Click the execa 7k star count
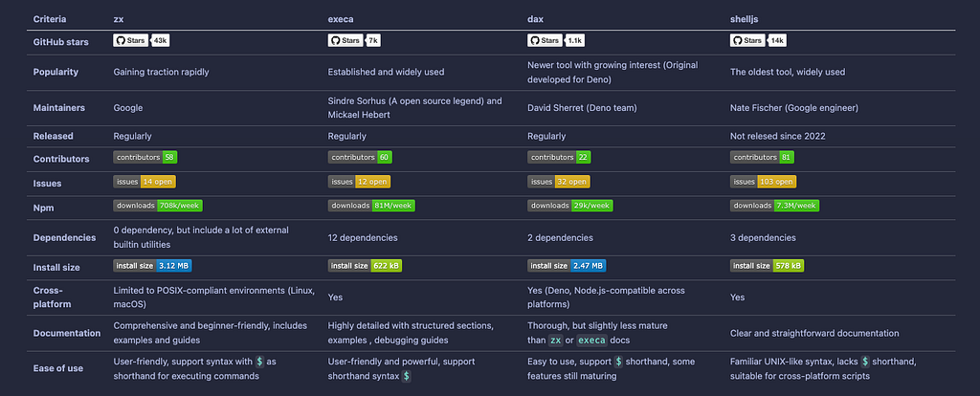The image size is (980, 396). [x=373, y=40]
